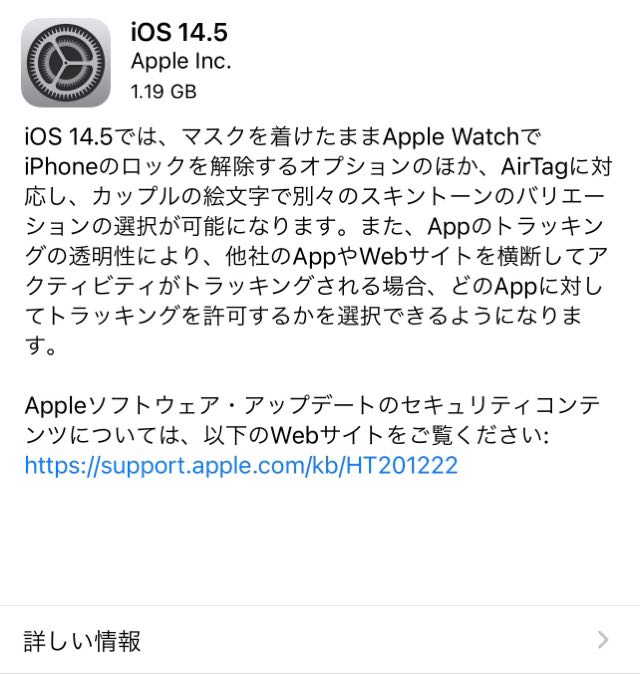This screenshot has height=674, width=640.
Task: Tap the final す。 line of description
Action: (40, 346)
